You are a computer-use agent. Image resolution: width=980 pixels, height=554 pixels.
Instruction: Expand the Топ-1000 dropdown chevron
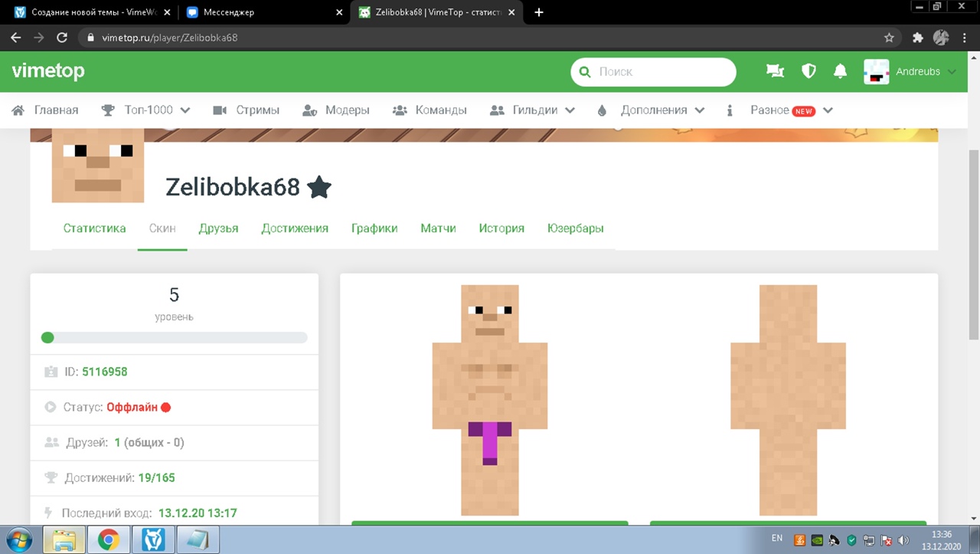[x=185, y=110]
